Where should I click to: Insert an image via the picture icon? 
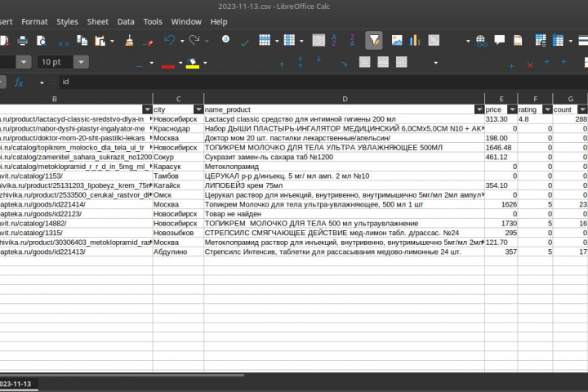point(397,40)
